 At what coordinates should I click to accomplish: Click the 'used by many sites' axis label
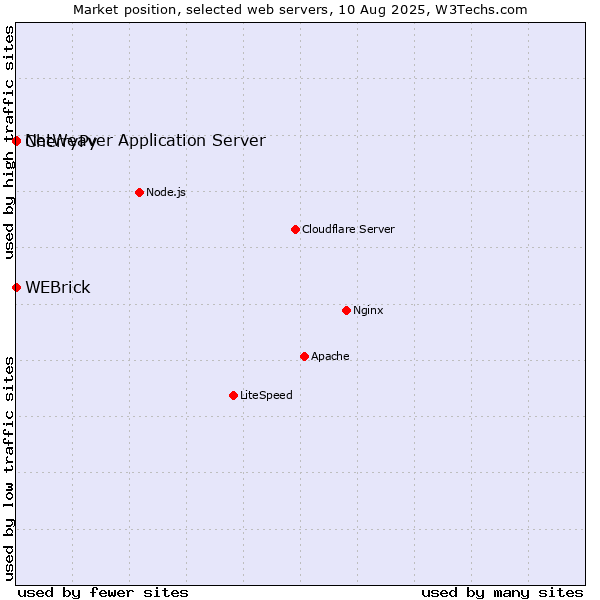[x=502, y=592]
